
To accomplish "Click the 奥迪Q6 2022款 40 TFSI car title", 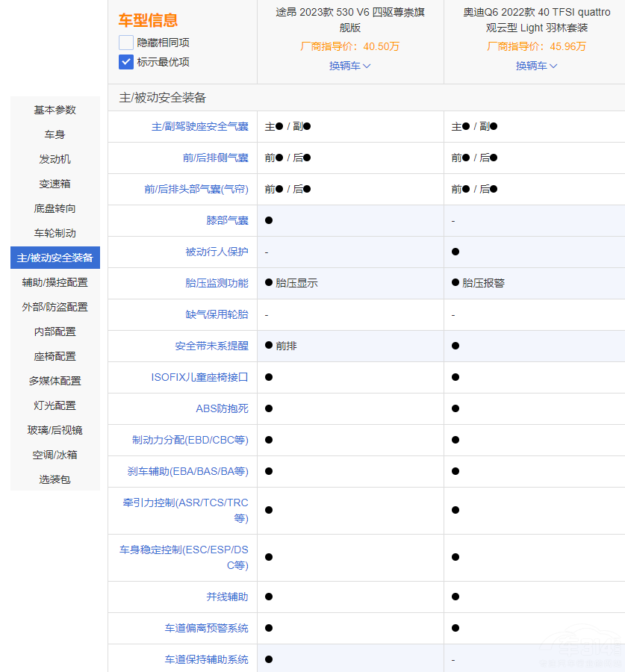I will 536,20.
